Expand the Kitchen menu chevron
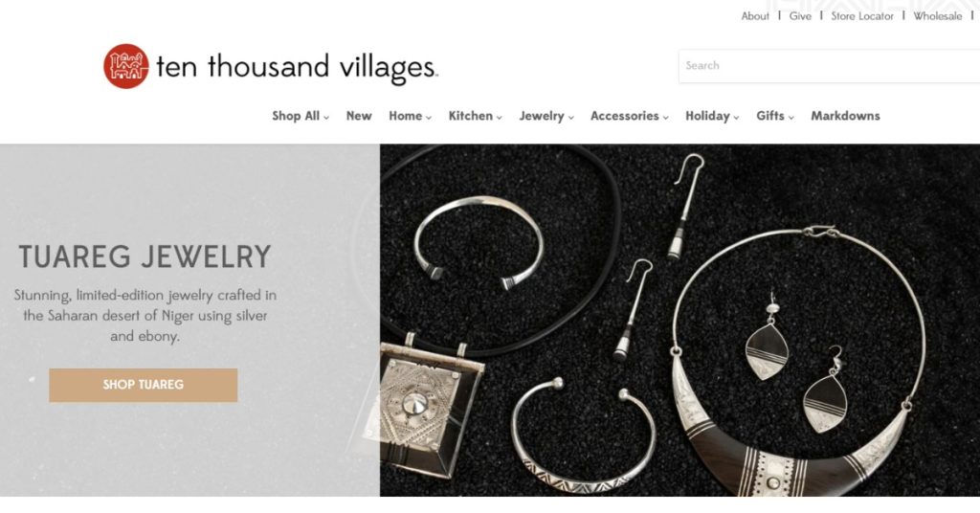The image size is (980, 513). point(500,117)
